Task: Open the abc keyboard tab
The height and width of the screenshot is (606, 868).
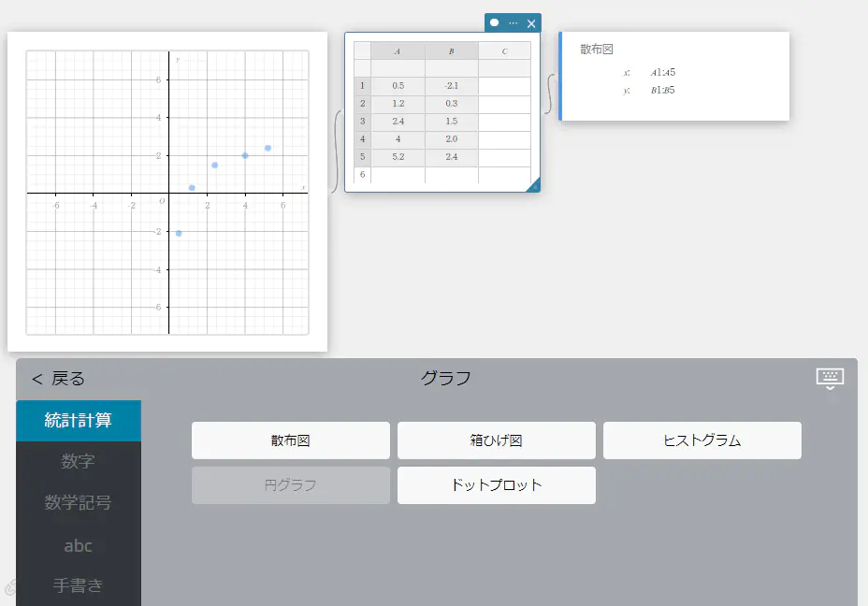Action: click(79, 546)
